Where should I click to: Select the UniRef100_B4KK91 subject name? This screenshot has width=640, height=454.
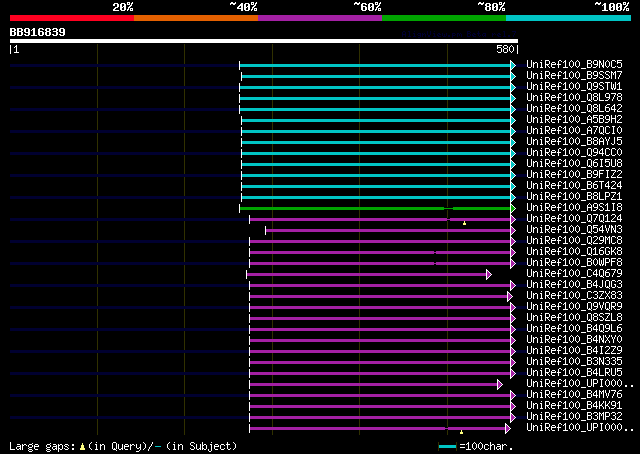[x=574, y=406]
